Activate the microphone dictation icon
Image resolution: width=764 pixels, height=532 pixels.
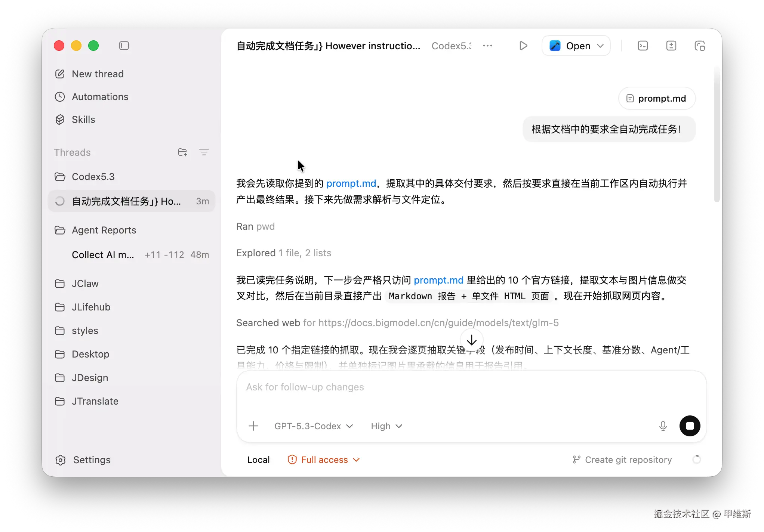click(x=663, y=426)
